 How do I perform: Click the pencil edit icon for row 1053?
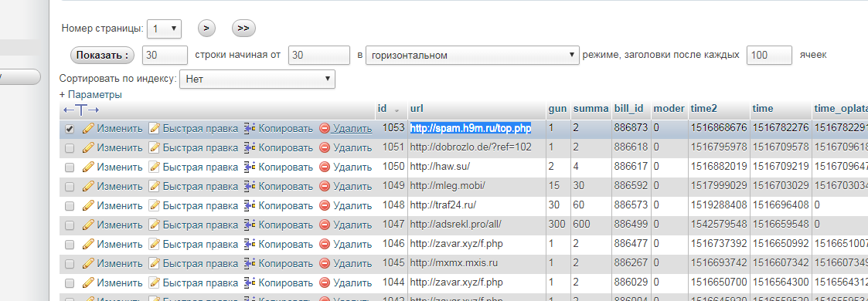(88, 129)
